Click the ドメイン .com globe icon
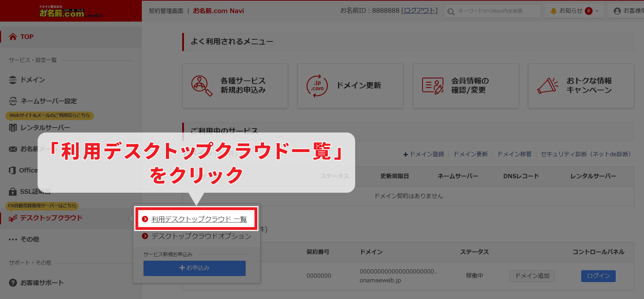 point(13,80)
